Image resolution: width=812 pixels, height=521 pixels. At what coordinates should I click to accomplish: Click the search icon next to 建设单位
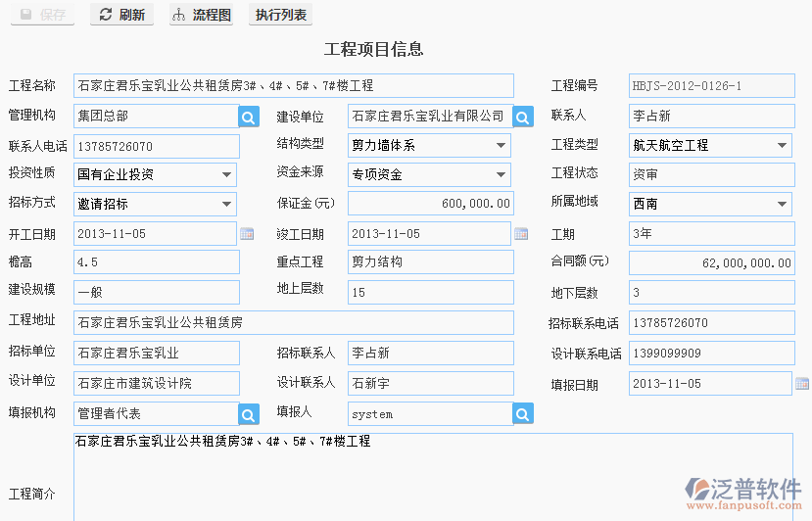point(523,118)
